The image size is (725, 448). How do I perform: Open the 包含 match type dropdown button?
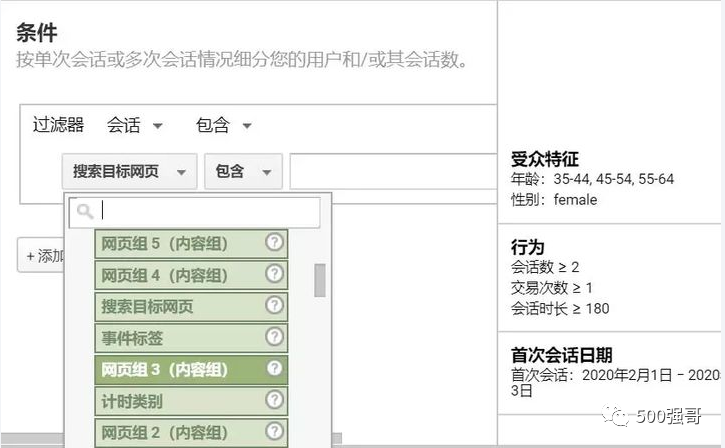coord(244,172)
